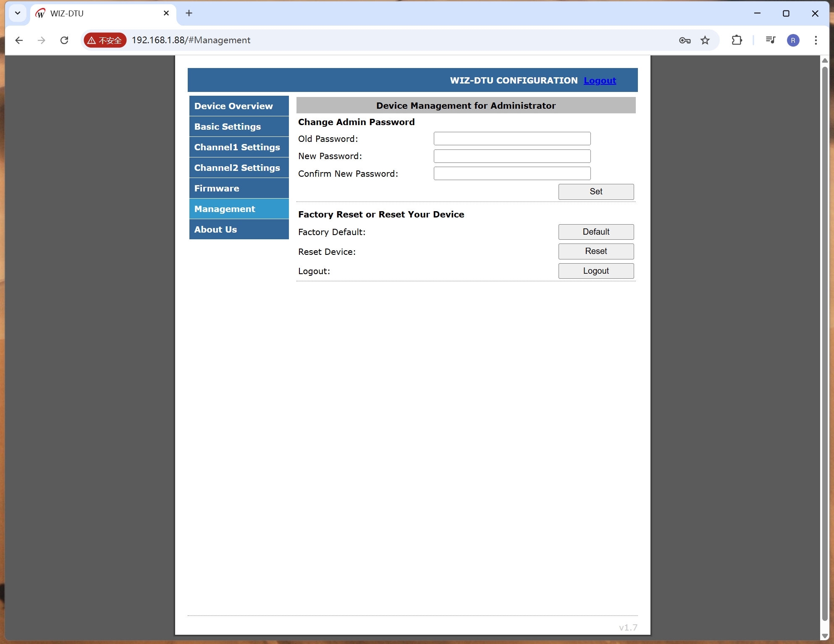The height and width of the screenshot is (644, 834).
Task: Click the browser back arrow
Action: pos(19,40)
